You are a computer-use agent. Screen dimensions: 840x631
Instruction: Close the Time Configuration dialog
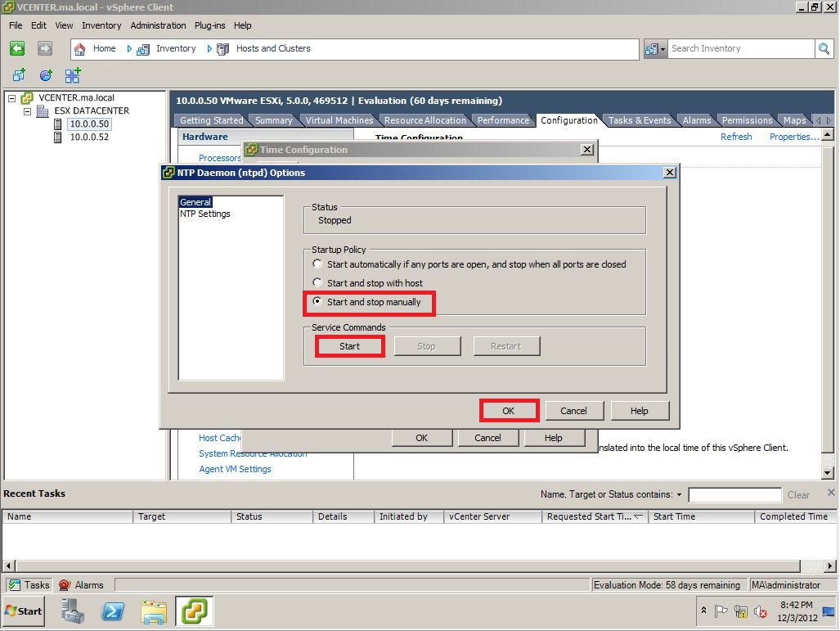pos(587,150)
